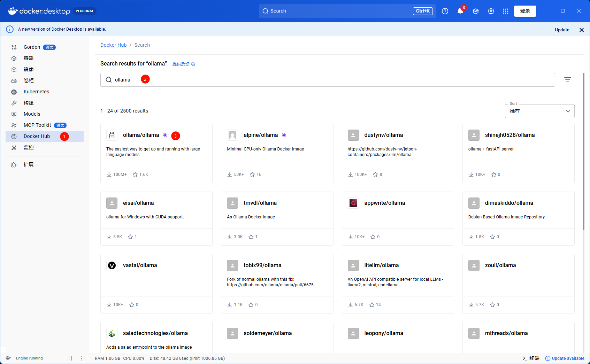
Task: Open the dimaskiddo/ollama result
Action: (519, 218)
